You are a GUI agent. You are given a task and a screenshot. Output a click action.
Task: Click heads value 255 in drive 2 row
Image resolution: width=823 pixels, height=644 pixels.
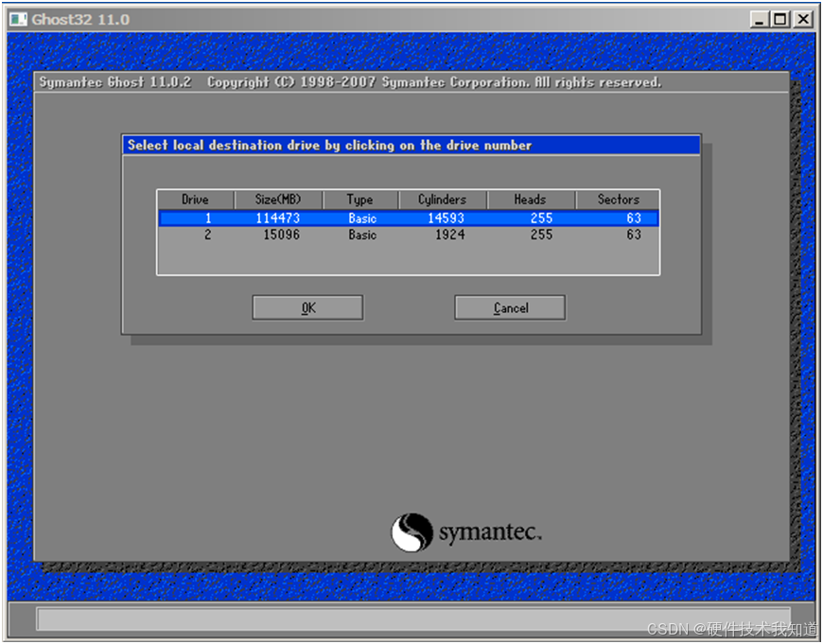point(541,235)
